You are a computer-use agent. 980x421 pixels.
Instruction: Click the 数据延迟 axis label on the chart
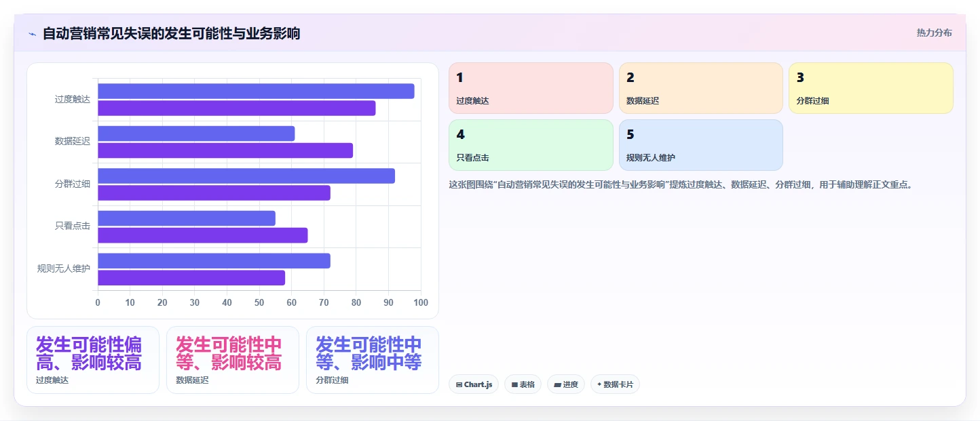coord(73,142)
